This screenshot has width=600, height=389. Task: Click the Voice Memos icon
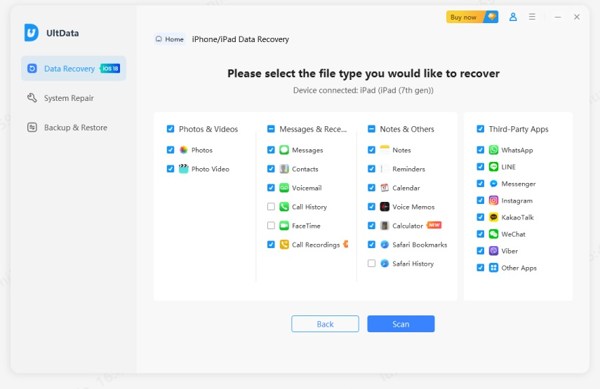pos(385,207)
